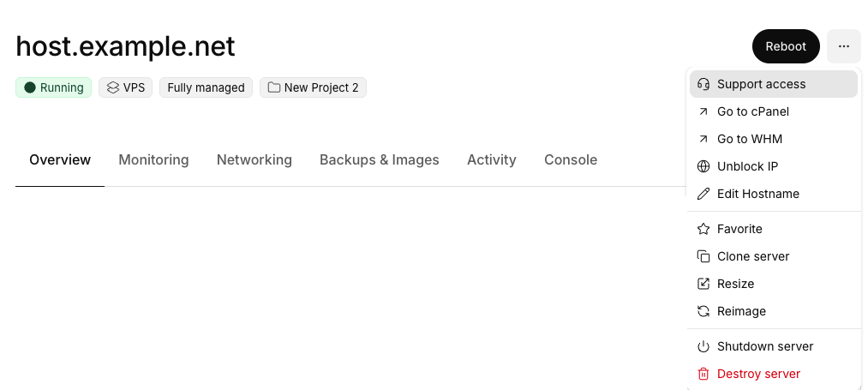Open the Console tab

tap(571, 159)
